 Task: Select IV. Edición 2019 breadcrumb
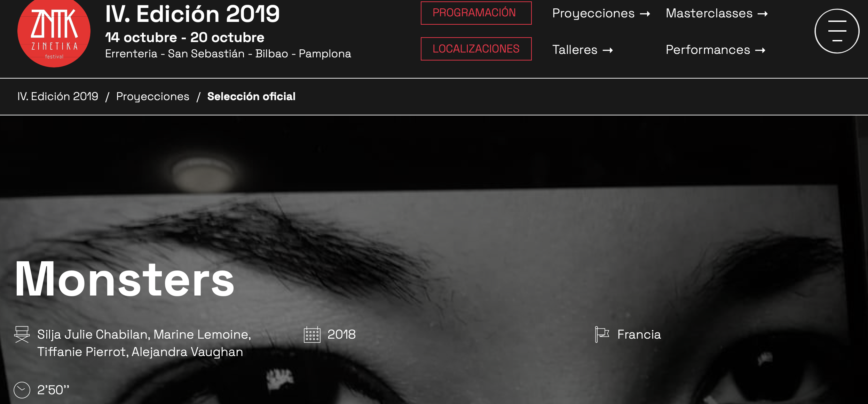58,96
